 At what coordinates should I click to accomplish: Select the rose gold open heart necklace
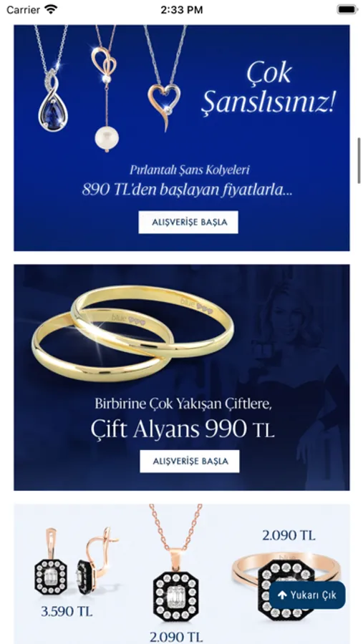coord(165,78)
